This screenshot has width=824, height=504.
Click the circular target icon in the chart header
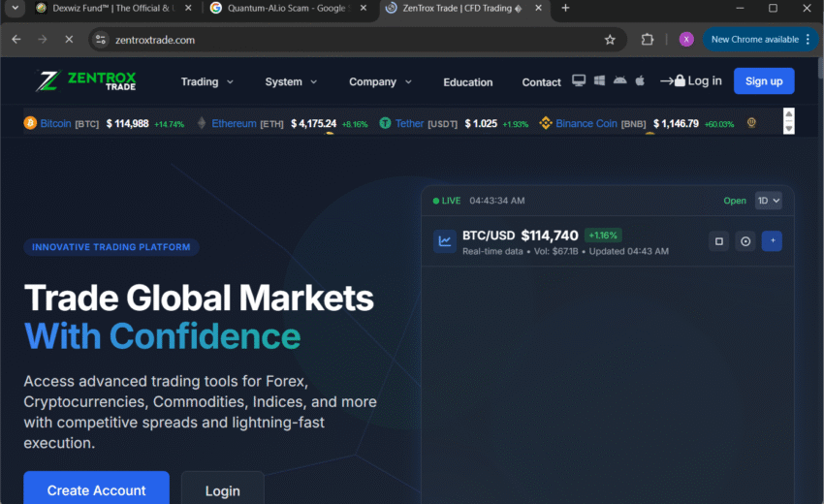pos(745,241)
